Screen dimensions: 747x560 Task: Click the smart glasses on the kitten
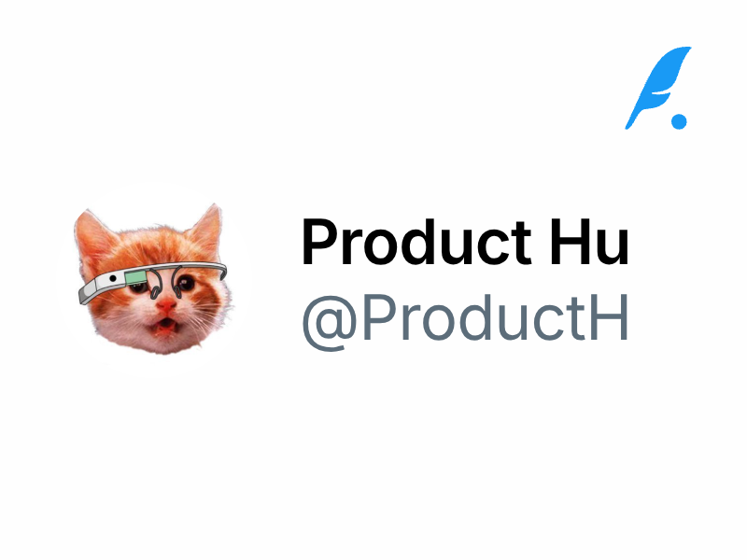pyautogui.click(x=152, y=282)
